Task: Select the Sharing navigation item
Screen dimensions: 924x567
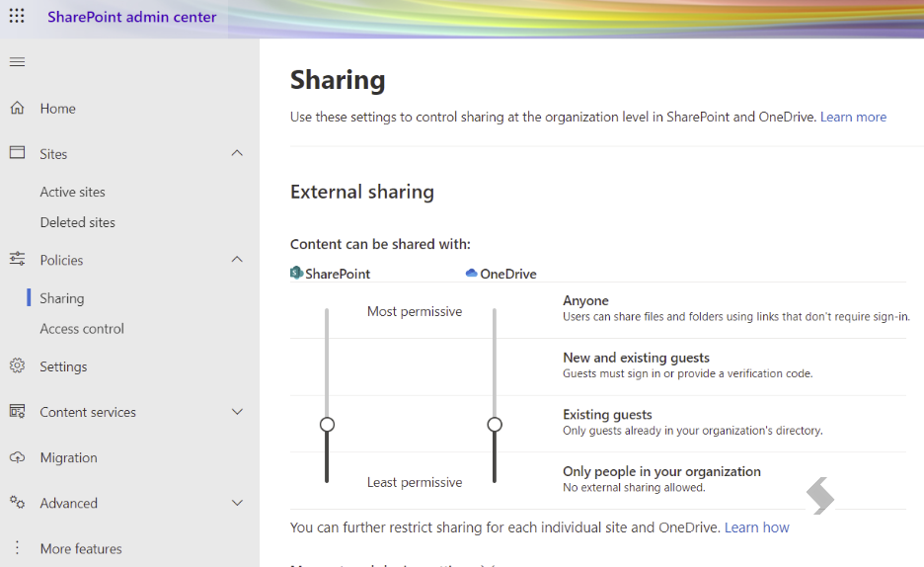Action: click(62, 298)
